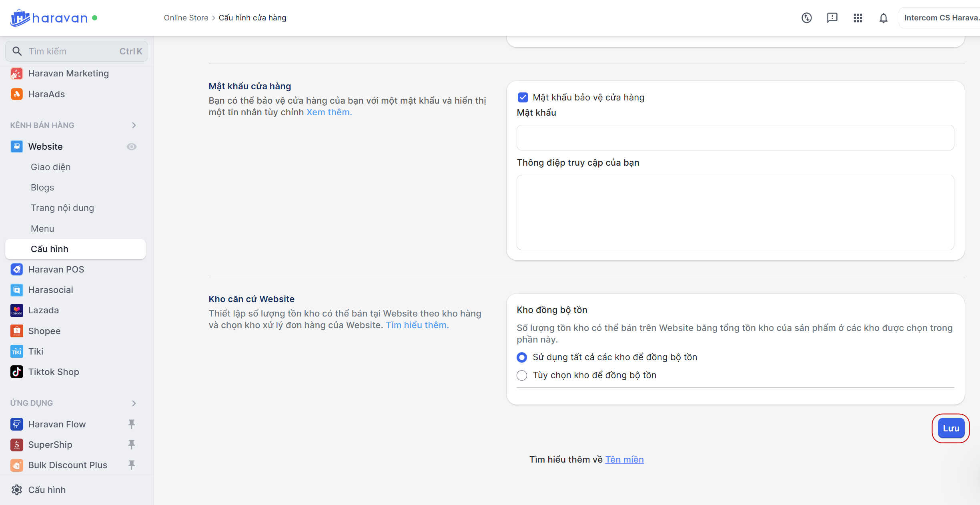Follow the Tên miền link
Image resolution: width=980 pixels, height=505 pixels.
624,459
